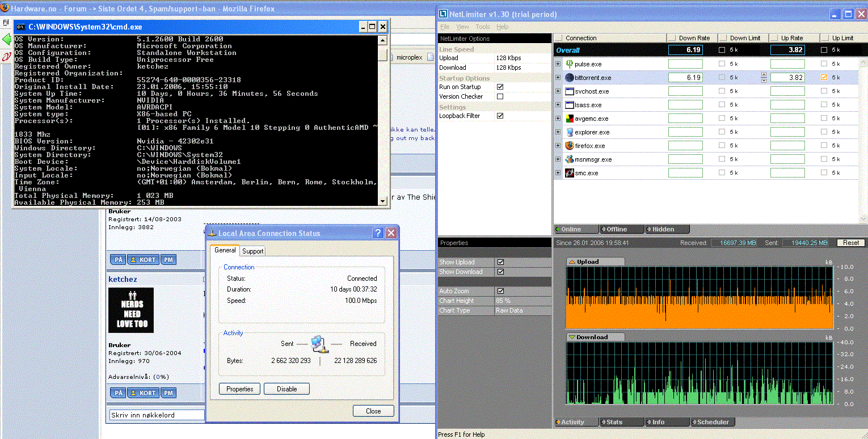Click the Firefox logo in the title bar
Screen dimensions: 868x439
[x=5, y=9]
